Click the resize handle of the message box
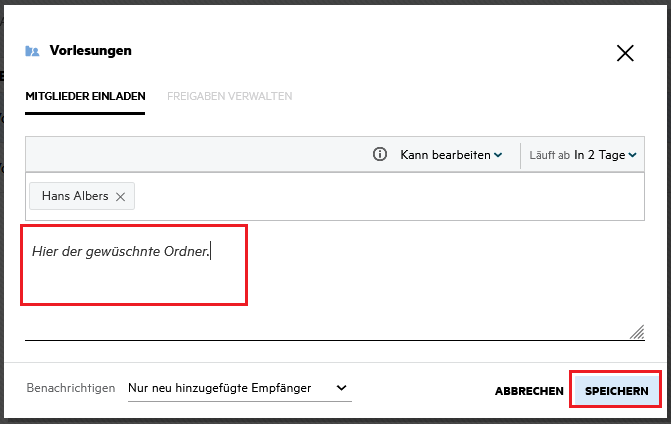The width and height of the screenshot is (671, 424). 636,332
